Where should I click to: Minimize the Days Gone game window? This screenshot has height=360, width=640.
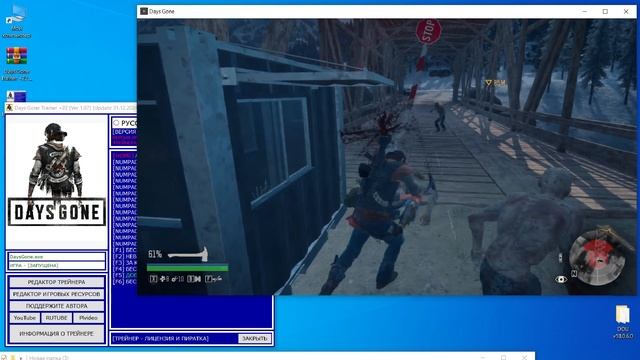pos(584,11)
